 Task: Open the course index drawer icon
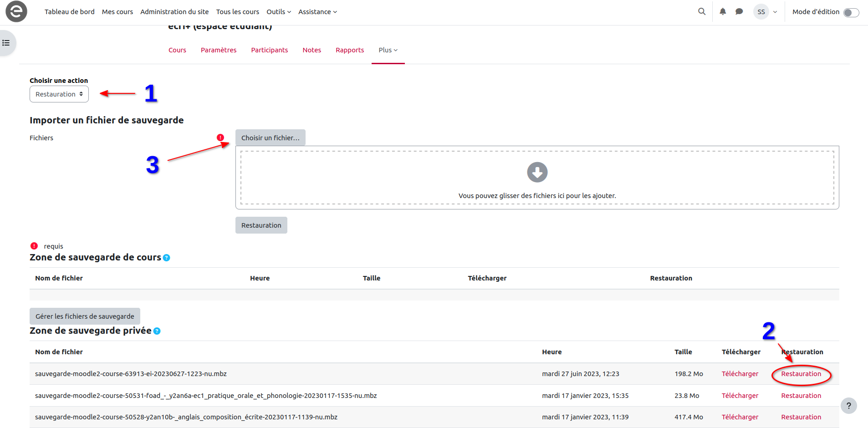pyautogui.click(x=6, y=43)
